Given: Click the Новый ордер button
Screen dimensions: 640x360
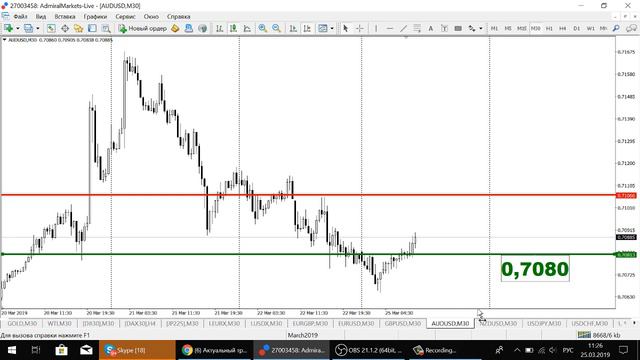Looking at the screenshot, I should [142, 28].
